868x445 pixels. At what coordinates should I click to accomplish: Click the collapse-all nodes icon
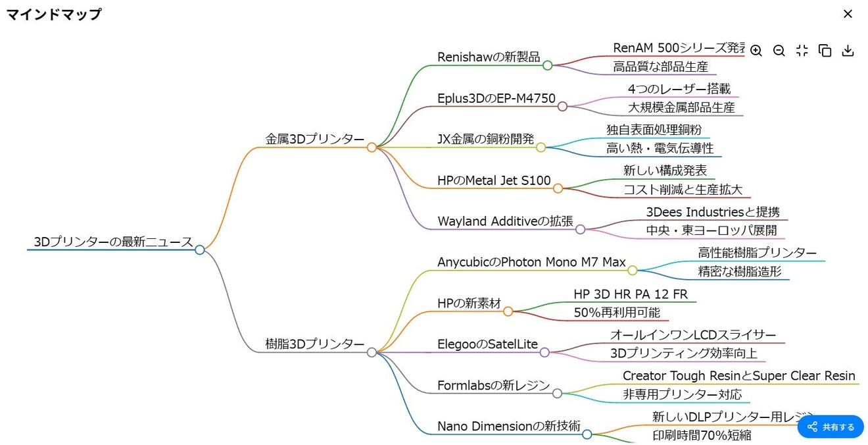click(802, 51)
